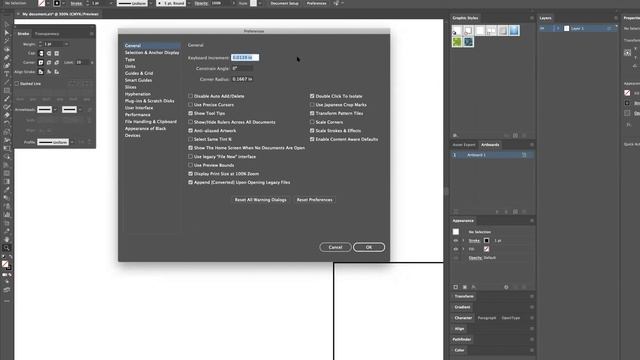Open Graphic Styles libraries menu icon

tap(455, 135)
